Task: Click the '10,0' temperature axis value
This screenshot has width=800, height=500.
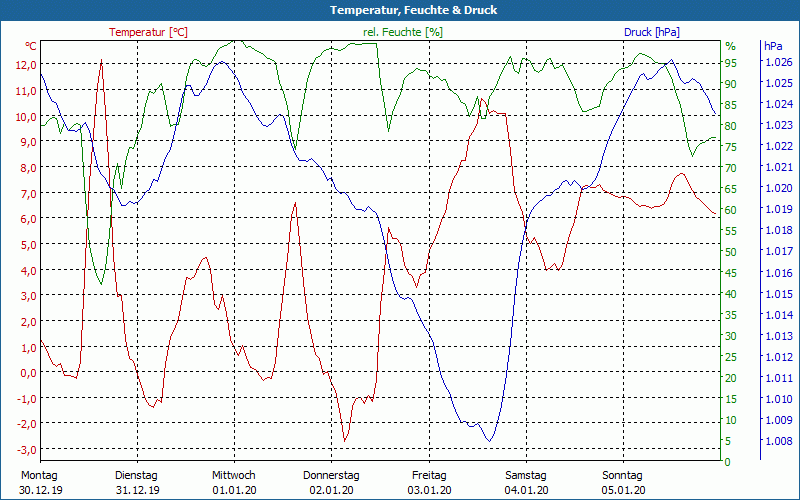Action: click(x=27, y=116)
